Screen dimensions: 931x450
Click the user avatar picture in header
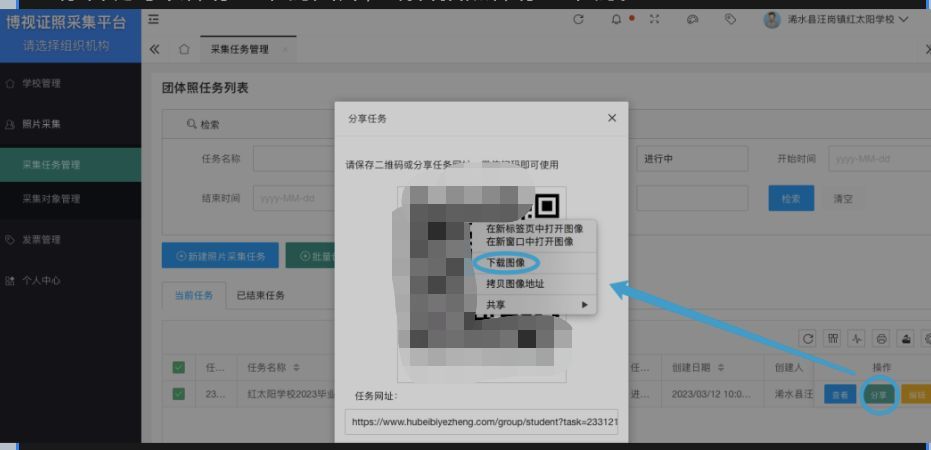(771, 20)
